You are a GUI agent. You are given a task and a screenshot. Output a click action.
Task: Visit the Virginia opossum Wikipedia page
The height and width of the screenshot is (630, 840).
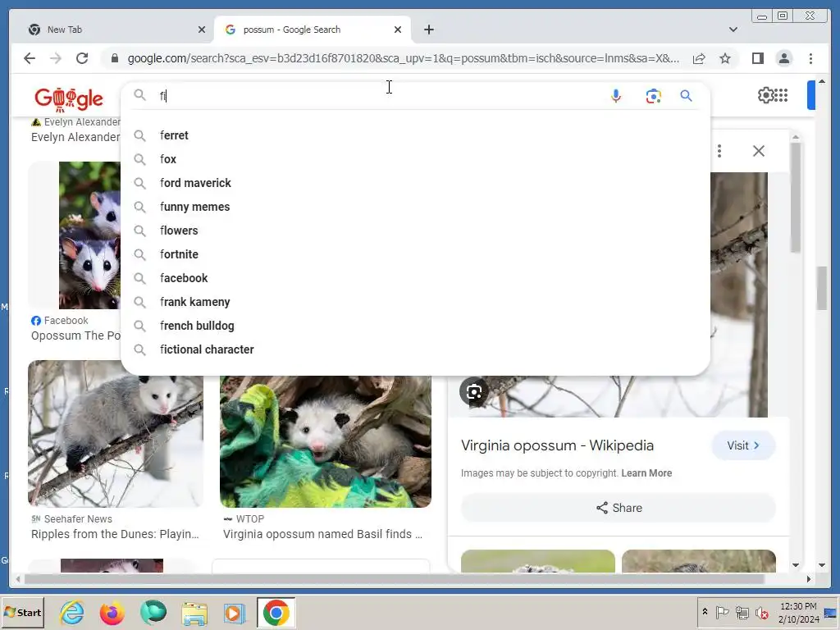coord(743,445)
